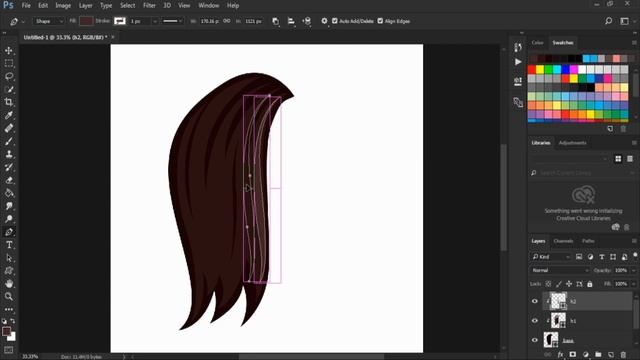640x360 pixels.
Task: Hide the h1 layer
Action: (535, 321)
